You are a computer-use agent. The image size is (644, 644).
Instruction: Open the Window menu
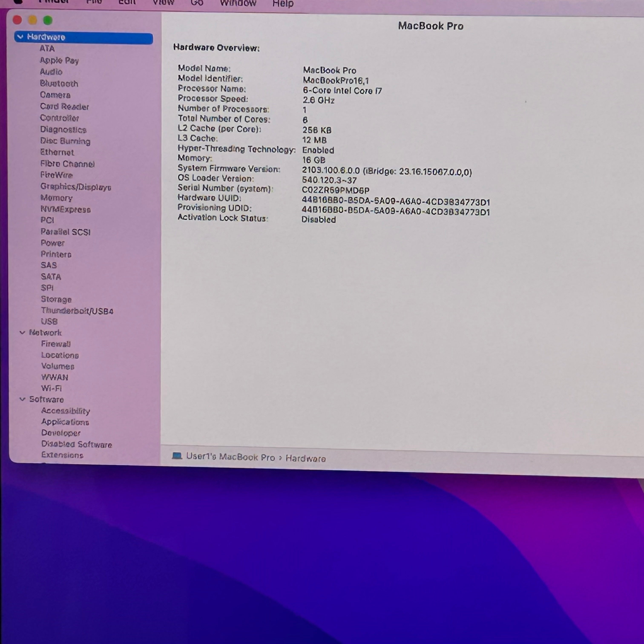pos(238,3)
